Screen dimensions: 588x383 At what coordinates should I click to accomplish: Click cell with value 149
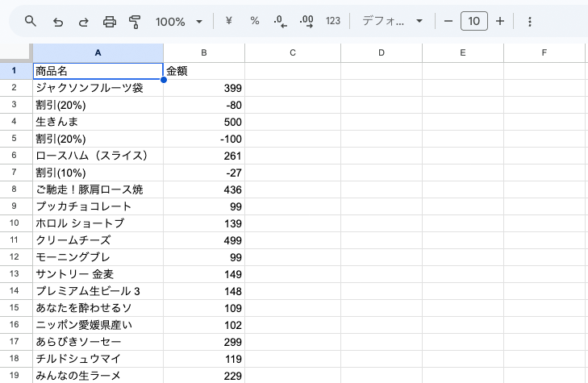coord(204,274)
